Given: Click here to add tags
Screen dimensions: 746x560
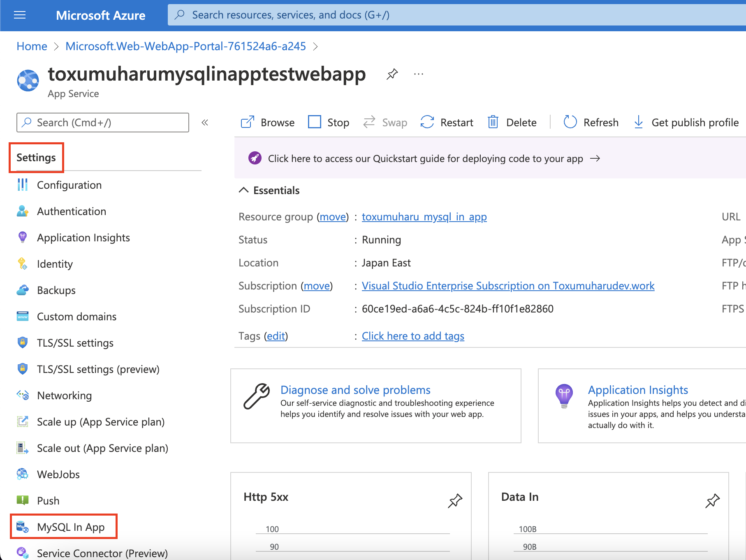Looking at the screenshot, I should coord(412,336).
